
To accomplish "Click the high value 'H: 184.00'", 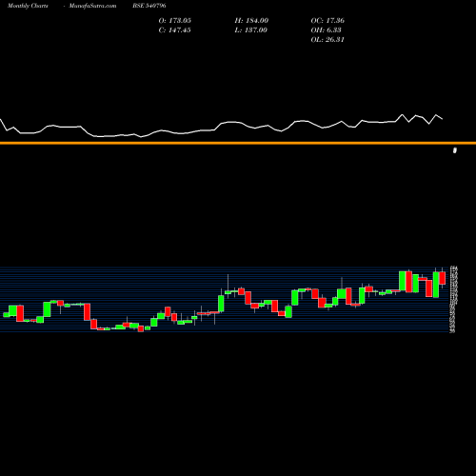I will 251,20.
